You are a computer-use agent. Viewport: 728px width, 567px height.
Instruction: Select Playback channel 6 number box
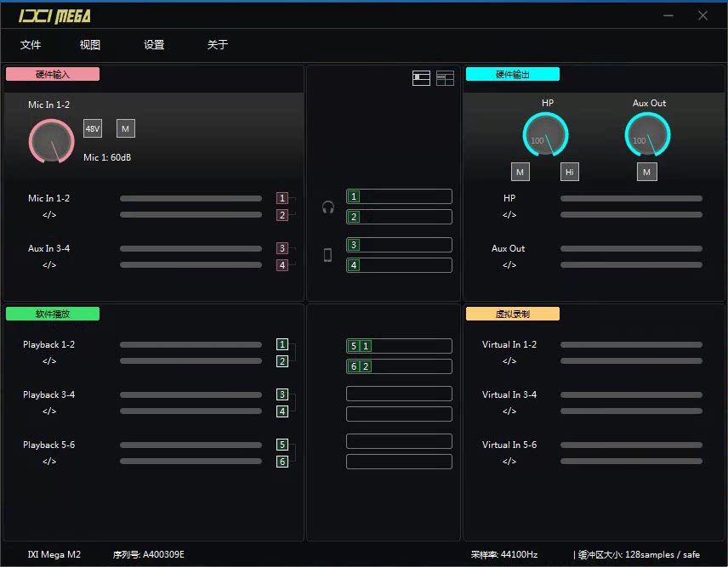click(x=282, y=462)
